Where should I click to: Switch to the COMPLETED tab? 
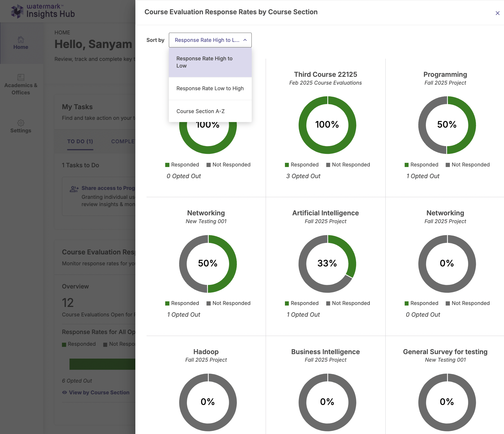pyautogui.click(x=123, y=141)
